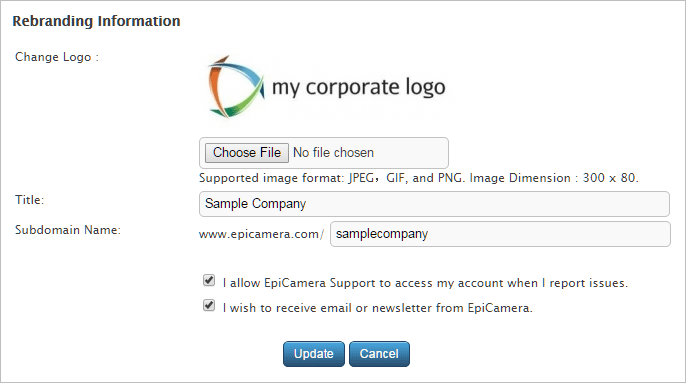Click the 'Subdomain Name:' label
The image size is (686, 383).
click(x=68, y=230)
